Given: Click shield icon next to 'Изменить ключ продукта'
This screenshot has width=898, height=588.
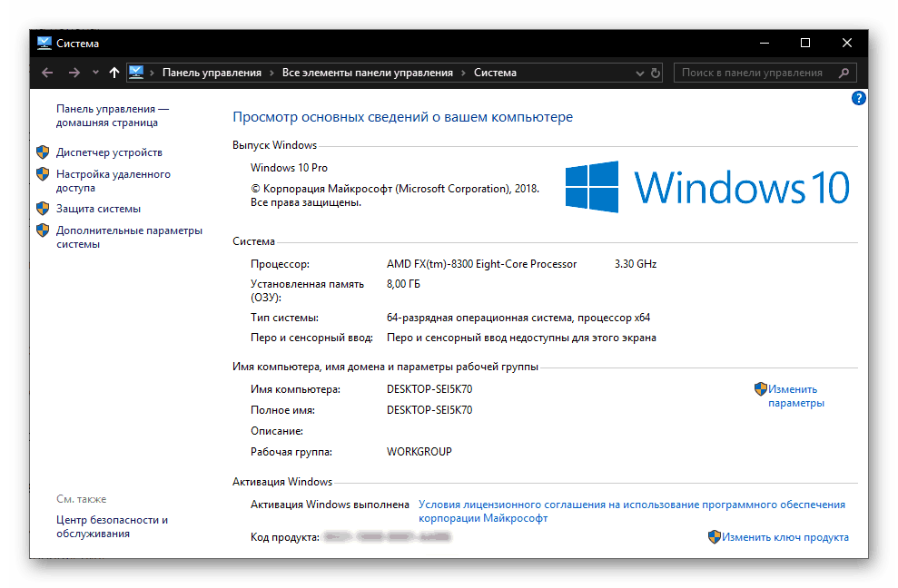Looking at the screenshot, I should (x=715, y=537).
